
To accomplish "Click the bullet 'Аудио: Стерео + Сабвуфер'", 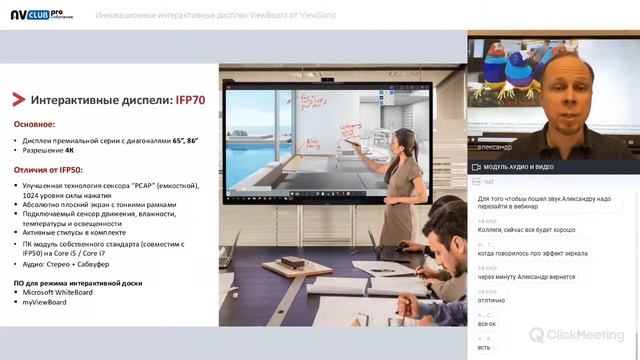I will click(66, 264).
